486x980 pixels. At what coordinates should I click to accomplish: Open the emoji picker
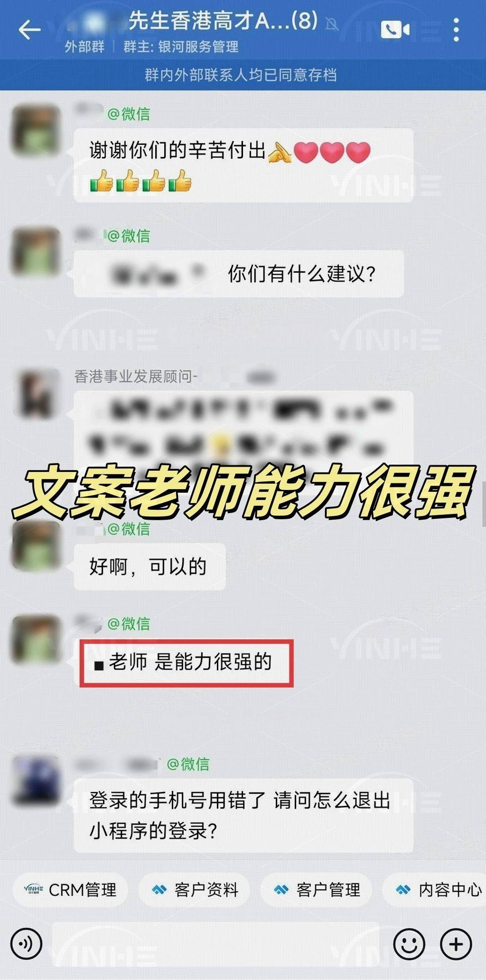point(409,944)
